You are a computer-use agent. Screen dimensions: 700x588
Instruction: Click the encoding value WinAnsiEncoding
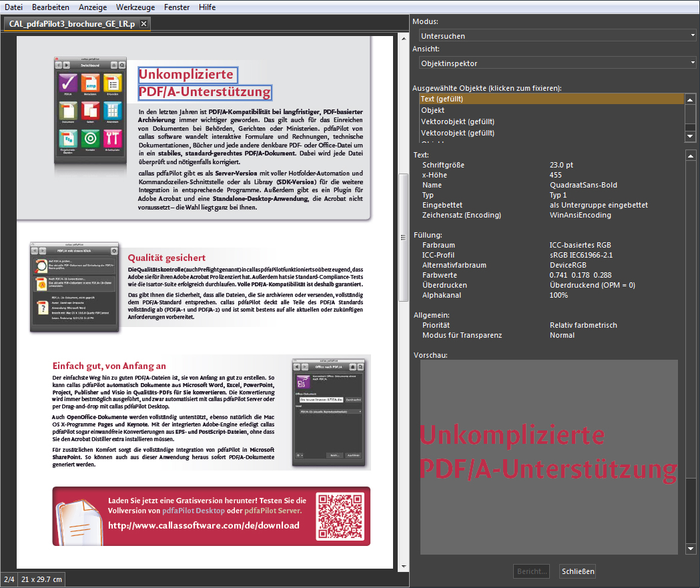[x=580, y=215]
